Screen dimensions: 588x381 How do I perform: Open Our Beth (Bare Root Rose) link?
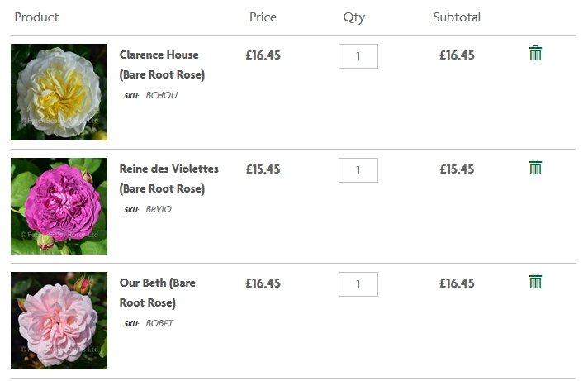tap(158, 293)
